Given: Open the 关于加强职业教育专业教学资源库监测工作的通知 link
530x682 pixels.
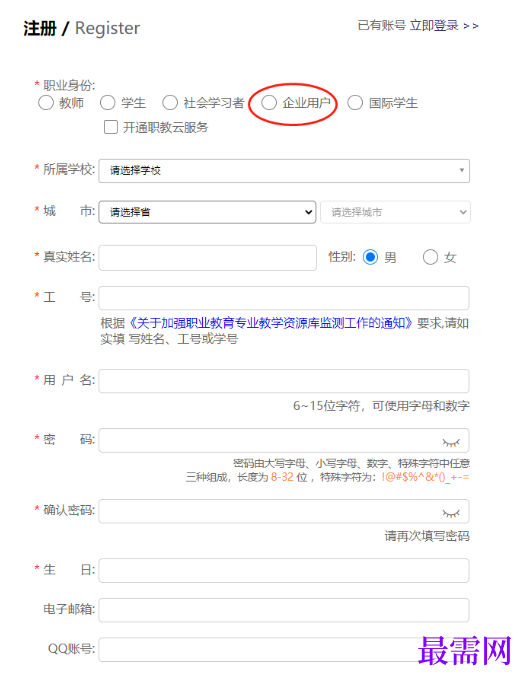Looking at the screenshot, I should click(270, 323).
